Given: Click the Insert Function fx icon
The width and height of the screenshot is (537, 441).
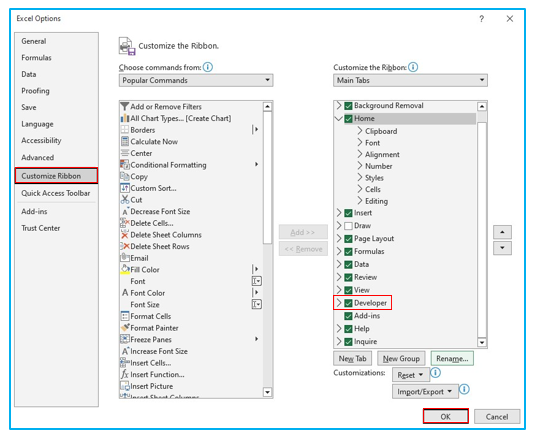Looking at the screenshot, I should point(125,374).
